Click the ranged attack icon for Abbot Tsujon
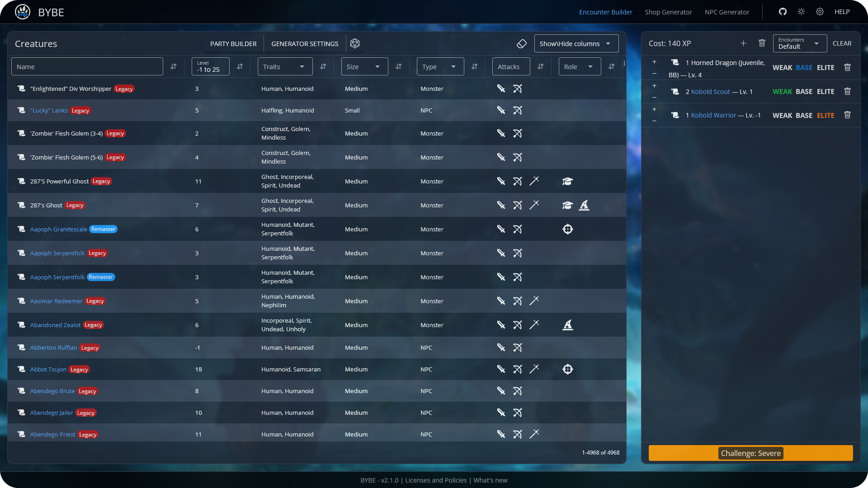 pyautogui.click(x=518, y=369)
